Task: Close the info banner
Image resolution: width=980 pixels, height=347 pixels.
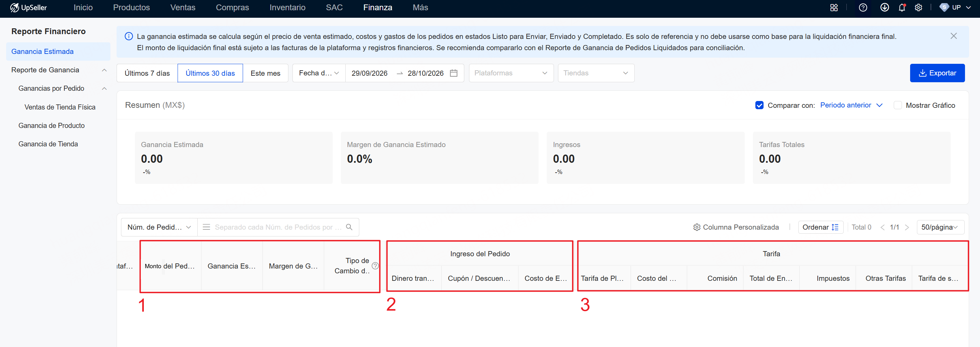Action: click(x=953, y=36)
